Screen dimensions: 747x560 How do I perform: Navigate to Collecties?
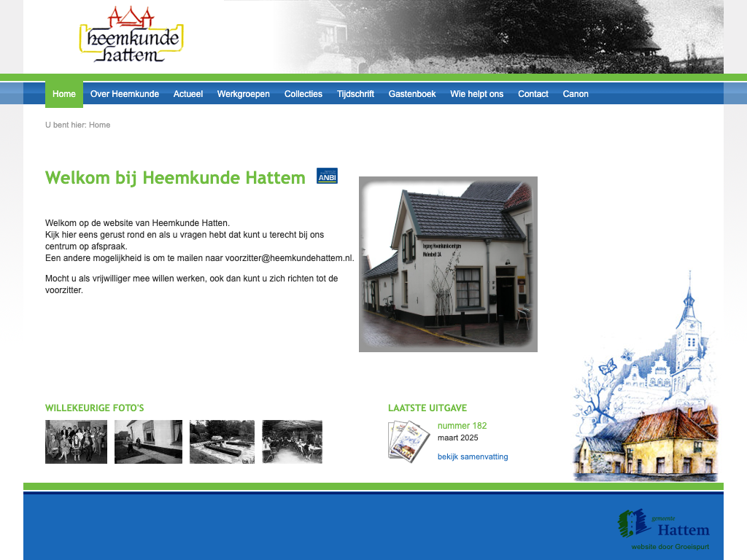(303, 94)
